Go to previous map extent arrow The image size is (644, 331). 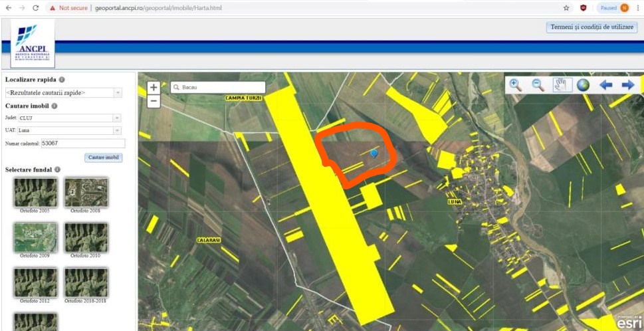pos(606,85)
